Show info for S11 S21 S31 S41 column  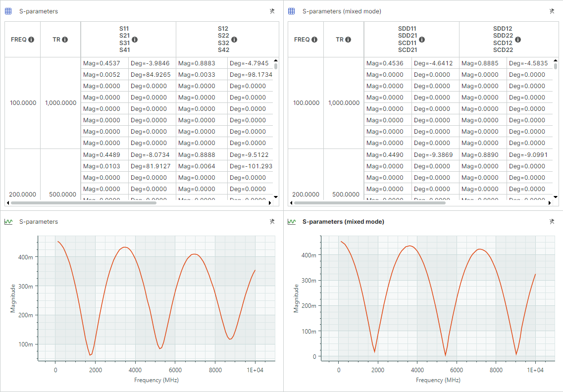135,40
